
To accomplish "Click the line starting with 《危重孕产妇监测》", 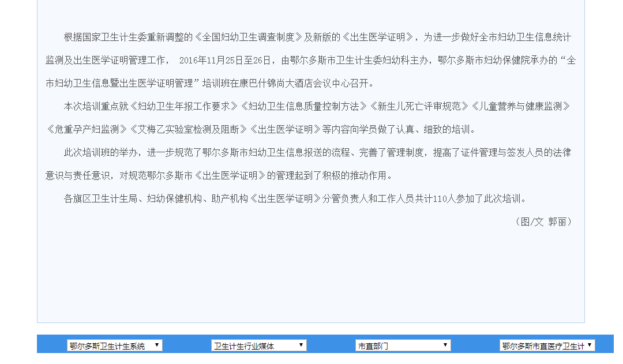I will pyautogui.click(x=260, y=130).
